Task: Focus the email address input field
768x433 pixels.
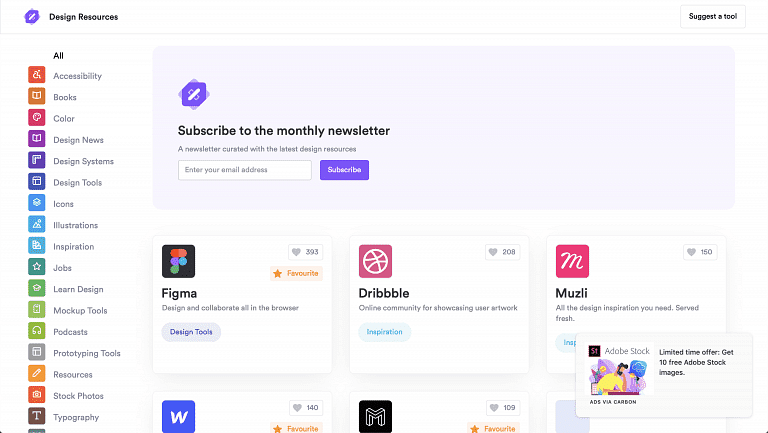Action: [245, 170]
